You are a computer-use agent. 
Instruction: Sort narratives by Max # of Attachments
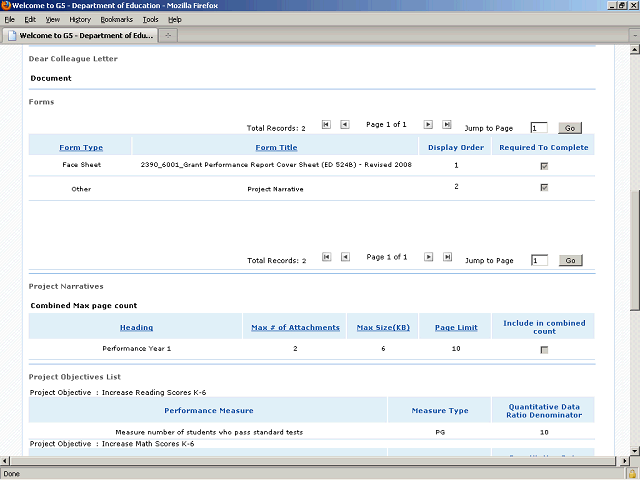[295, 327]
